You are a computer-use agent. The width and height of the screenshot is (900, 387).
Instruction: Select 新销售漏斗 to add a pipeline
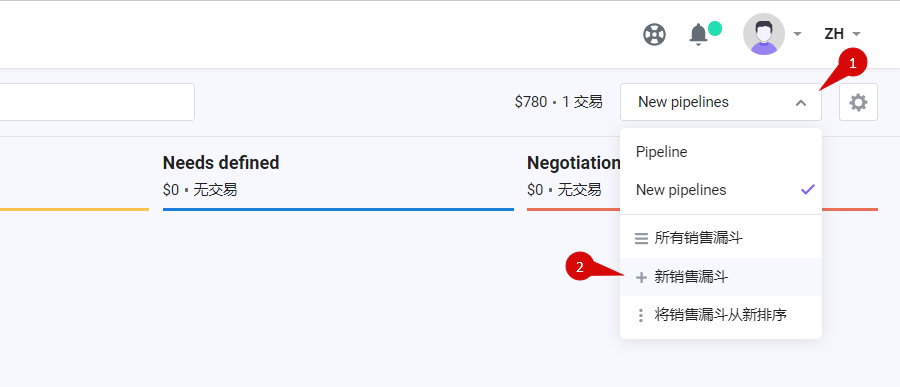point(720,277)
